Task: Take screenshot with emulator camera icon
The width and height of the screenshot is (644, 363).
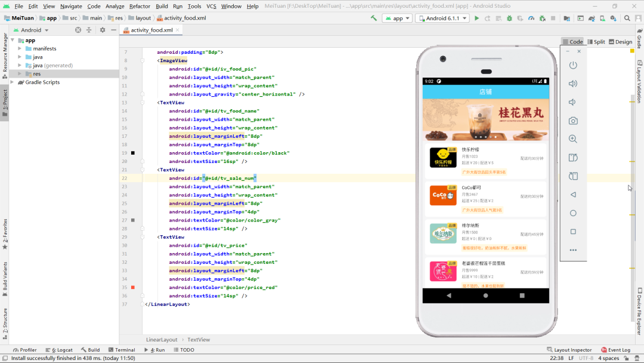Action: [573, 120]
